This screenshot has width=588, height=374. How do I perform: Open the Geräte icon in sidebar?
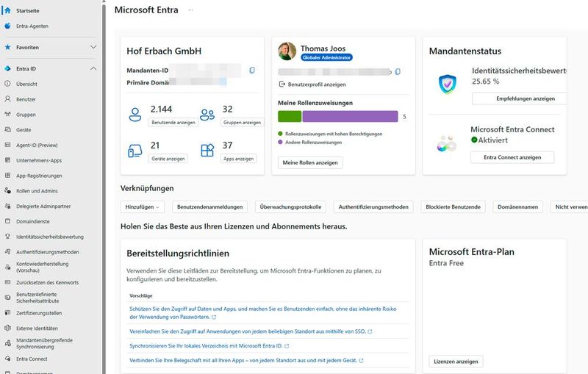pos(7,129)
